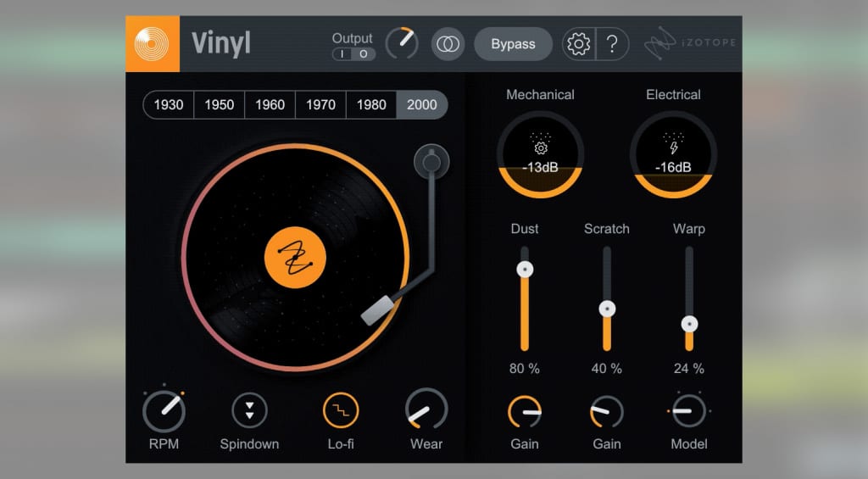Click the RPM knob
868x479 pixels.
tap(164, 411)
